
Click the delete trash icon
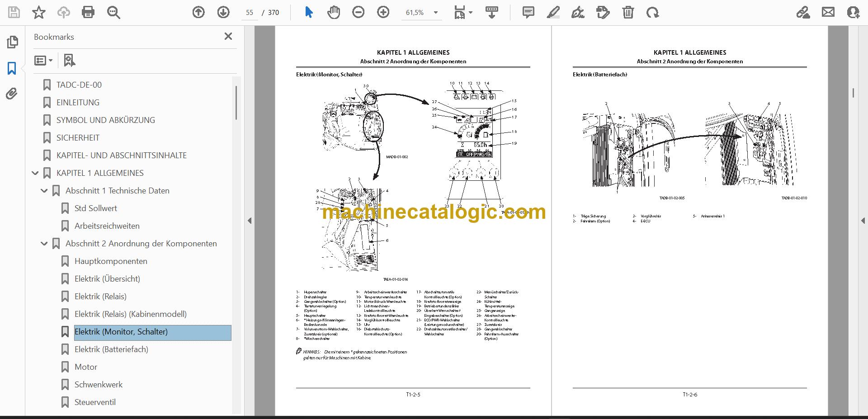(628, 12)
